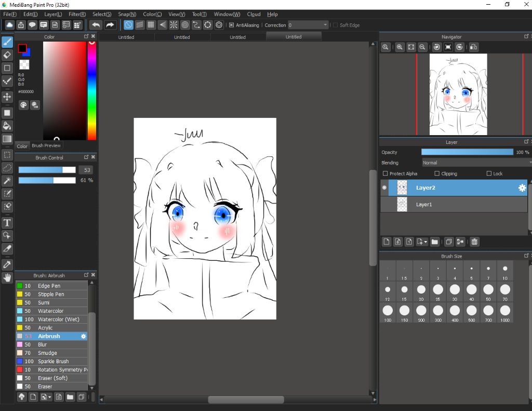Click the layer Opacity slider
The height and width of the screenshot is (411, 532).
[x=467, y=152]
